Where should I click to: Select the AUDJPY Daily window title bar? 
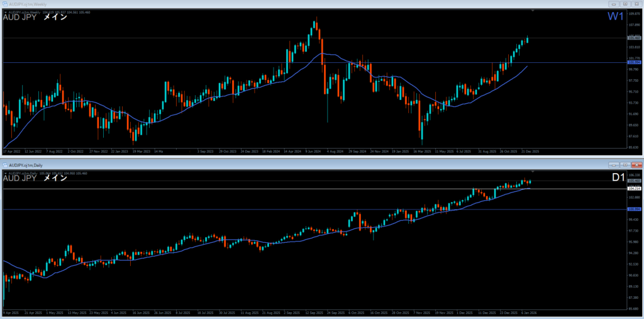point(252,164)
